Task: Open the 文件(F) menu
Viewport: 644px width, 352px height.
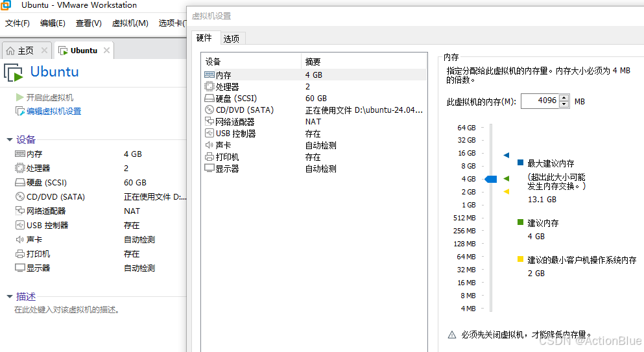Action: tap(18, 23)
